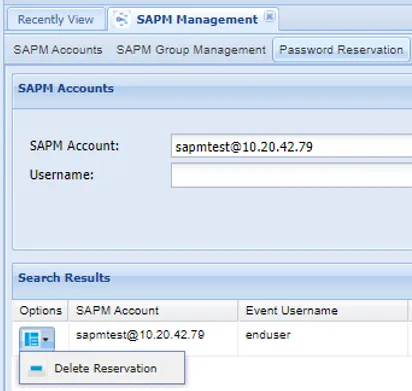Screen dimensions: 412x391
Task: Sort by the Options column header
Action: tap(40, 311)
